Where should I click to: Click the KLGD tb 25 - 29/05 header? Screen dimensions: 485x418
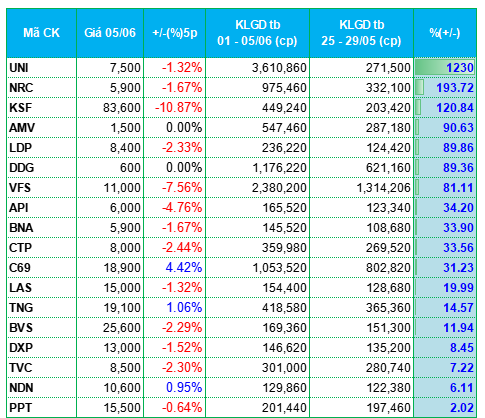point(361,33)
